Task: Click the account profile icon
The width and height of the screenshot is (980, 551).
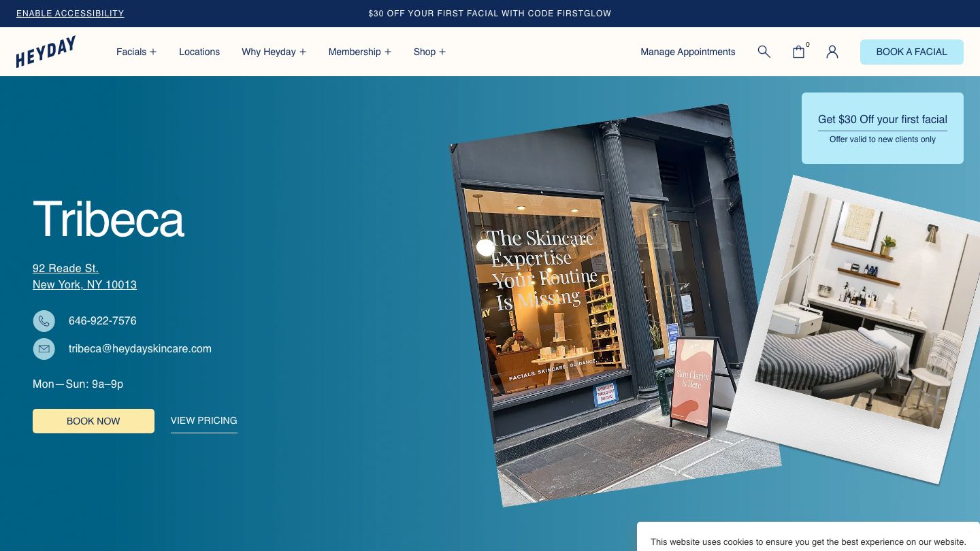Action: coord(832,52)
